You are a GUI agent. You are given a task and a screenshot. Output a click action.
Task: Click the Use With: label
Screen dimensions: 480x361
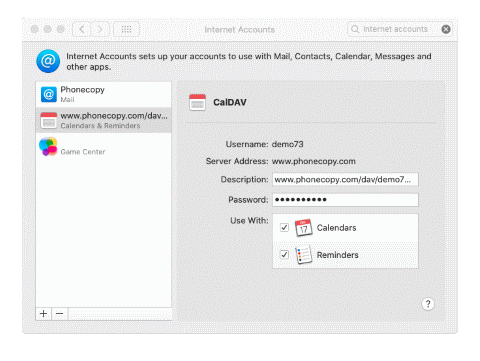click(x=249, y=221)
